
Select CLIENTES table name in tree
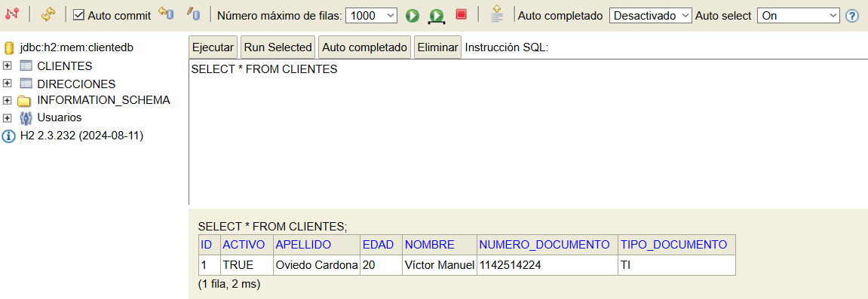click(65, 66)
